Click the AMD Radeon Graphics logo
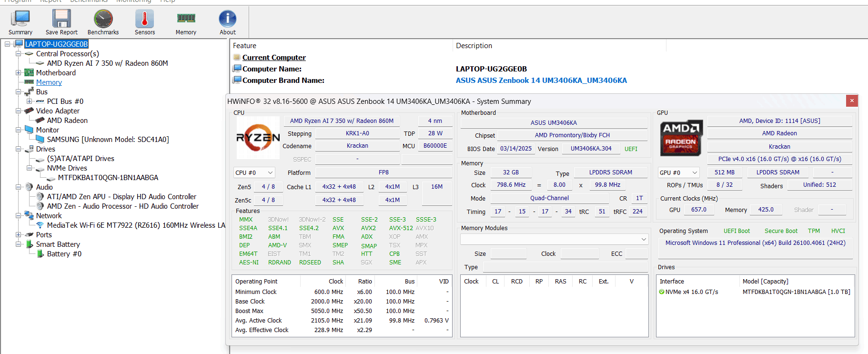Screen dimensions: 868x354 (681, 138)
